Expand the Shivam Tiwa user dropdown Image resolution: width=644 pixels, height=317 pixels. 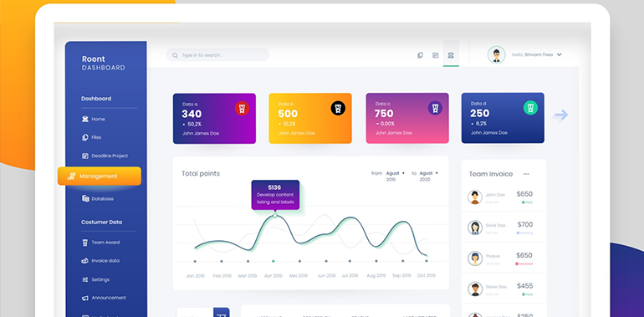[559, 54]
